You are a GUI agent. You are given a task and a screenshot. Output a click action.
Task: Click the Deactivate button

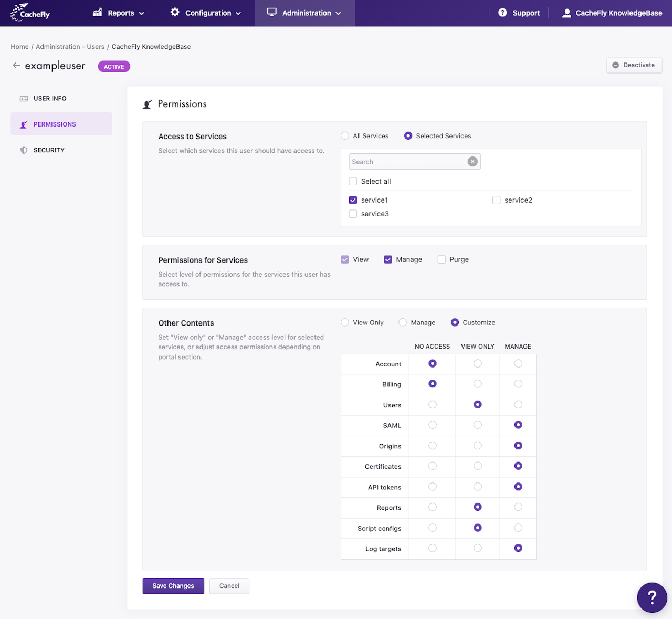coord(634,65)
